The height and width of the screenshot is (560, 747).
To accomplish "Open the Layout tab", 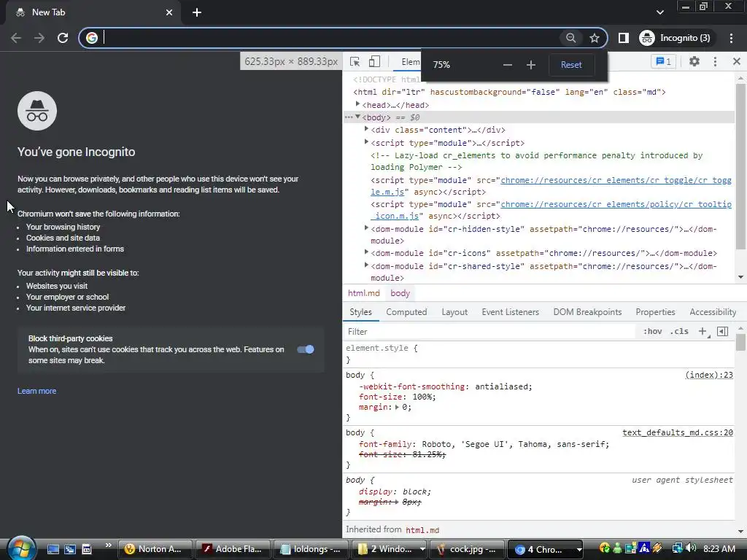I will [454, 312].
